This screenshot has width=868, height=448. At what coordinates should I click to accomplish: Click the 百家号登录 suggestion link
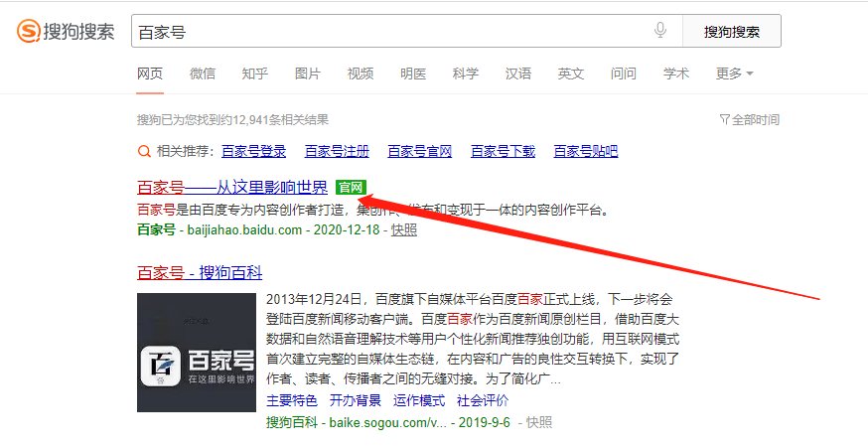[x=253, y=151]
